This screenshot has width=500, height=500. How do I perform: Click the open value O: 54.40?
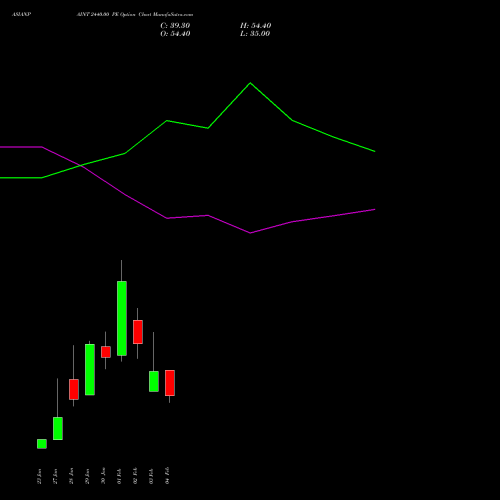[175, 34]
